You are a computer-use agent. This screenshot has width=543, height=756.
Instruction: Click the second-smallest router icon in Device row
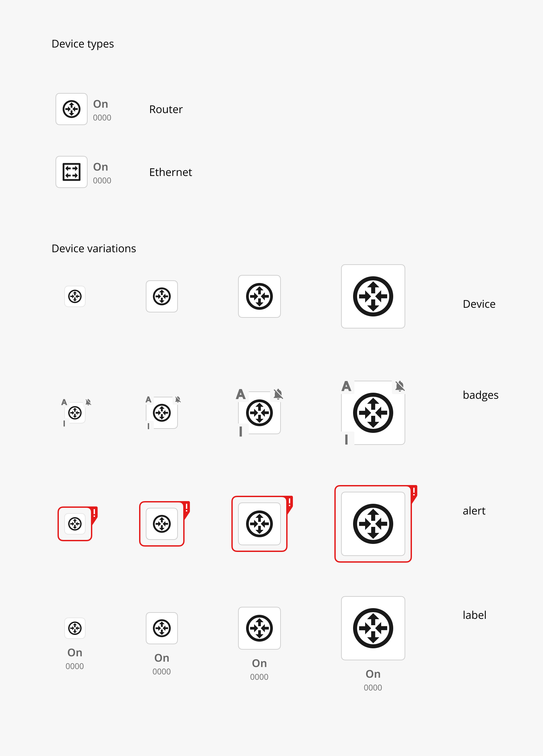click(162, 296)
